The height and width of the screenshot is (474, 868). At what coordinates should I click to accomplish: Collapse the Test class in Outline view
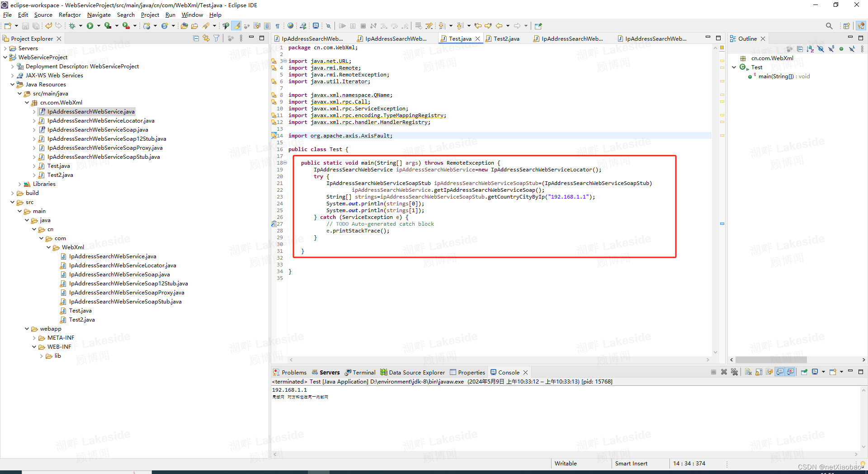(733, 67)
